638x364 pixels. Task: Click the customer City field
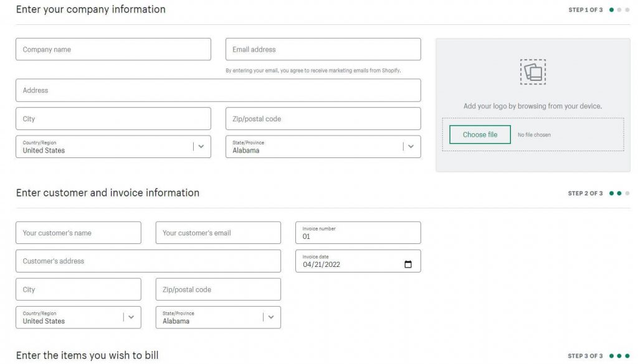[78, 290]
